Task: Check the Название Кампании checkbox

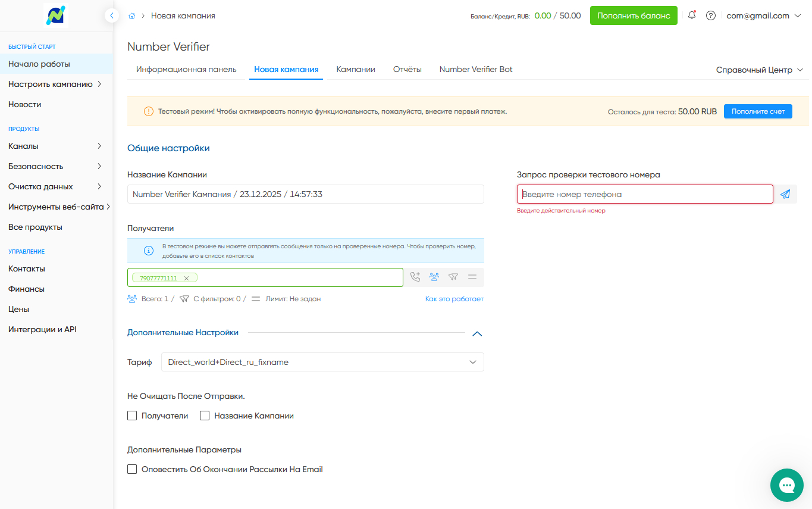Action: pos(205,416)
